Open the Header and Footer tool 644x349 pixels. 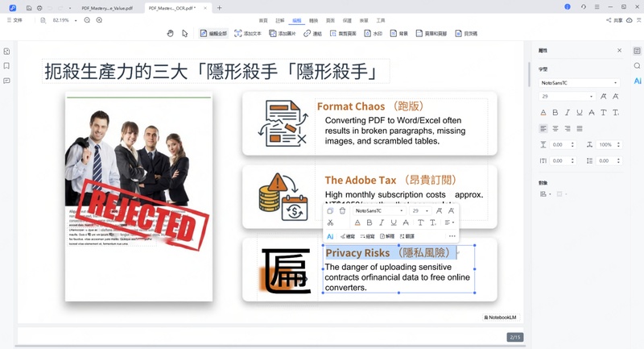(431, 33)
